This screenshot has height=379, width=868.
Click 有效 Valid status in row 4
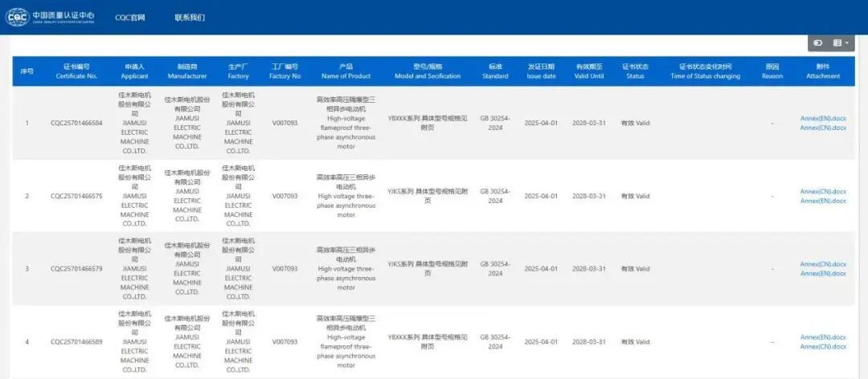[635, 342]
